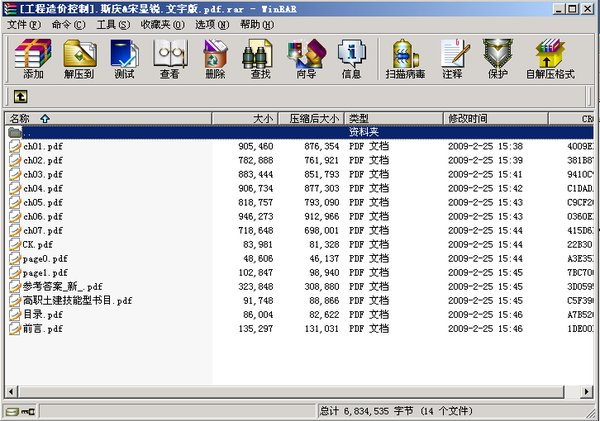Click size value 905,460
The image size is (600, 421).
click(x=256, y=146)
